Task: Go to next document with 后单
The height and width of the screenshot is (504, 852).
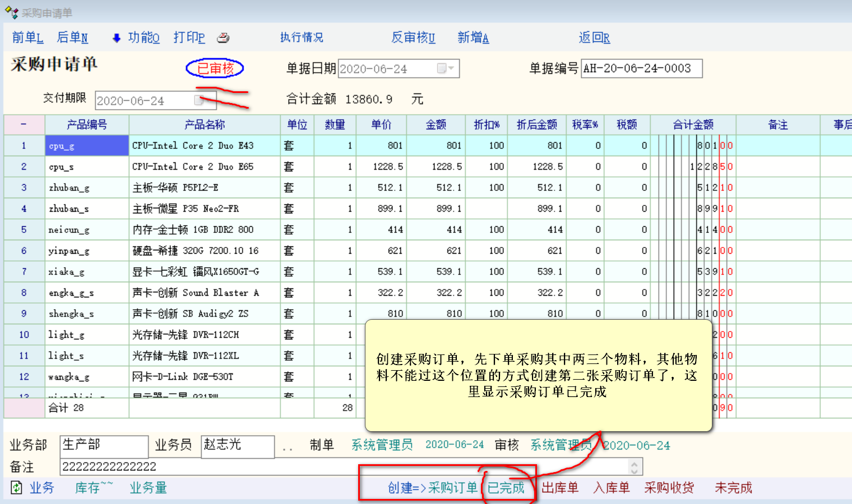Action: (x=72, y=38)
